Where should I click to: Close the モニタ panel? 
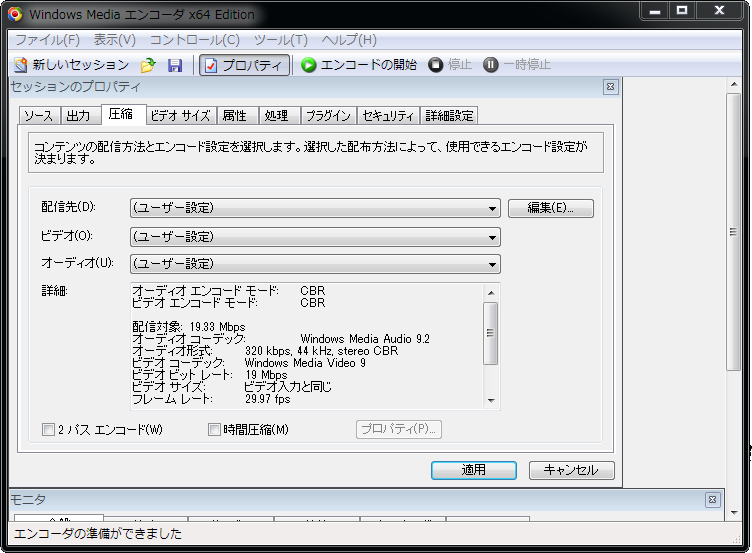pyautogui.click(x=711, y=500)
